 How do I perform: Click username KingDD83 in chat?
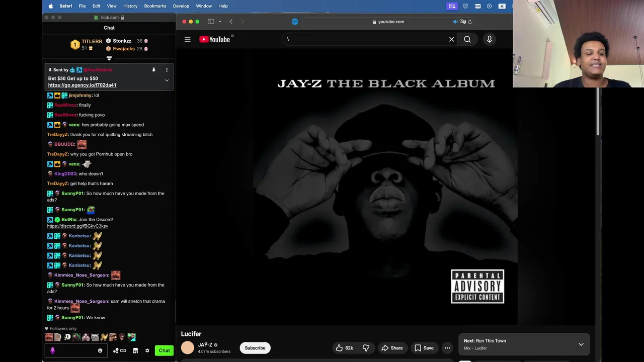point(65,173)
